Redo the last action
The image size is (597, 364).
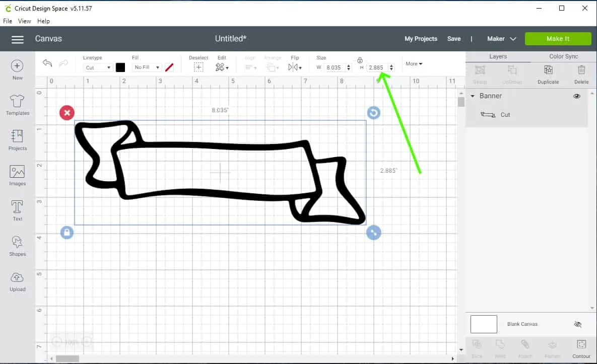pos(63,63)
